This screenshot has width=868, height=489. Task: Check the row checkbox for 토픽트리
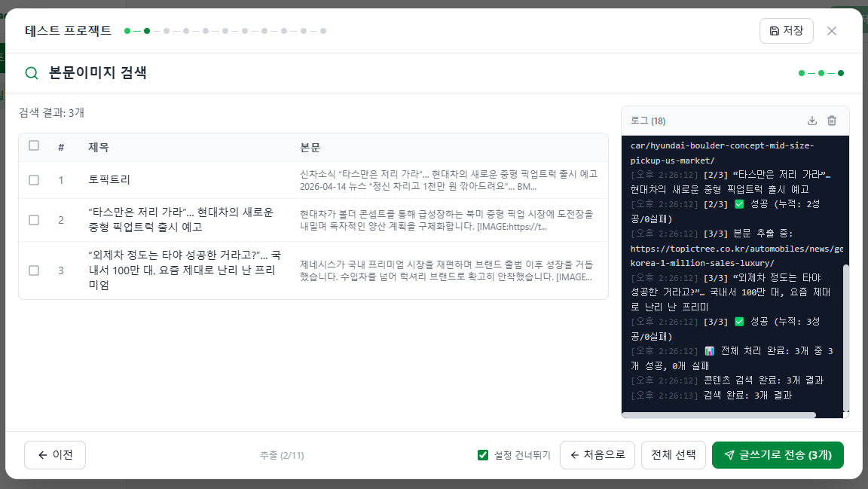coord(33,180)
